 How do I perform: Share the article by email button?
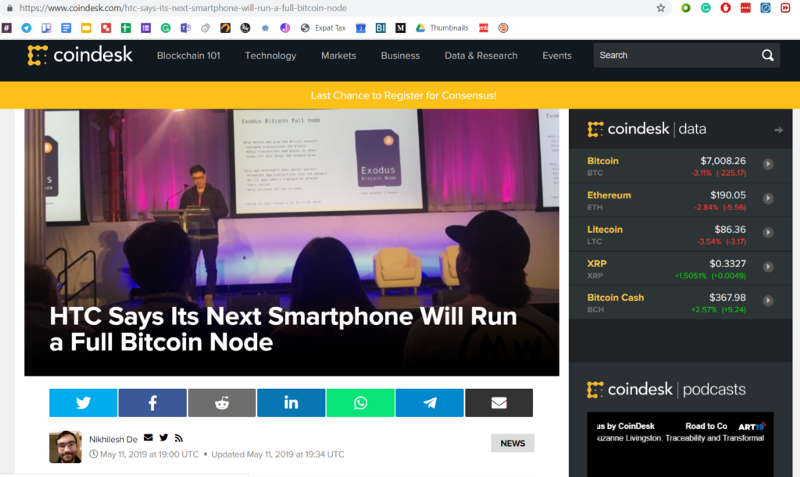499,403
